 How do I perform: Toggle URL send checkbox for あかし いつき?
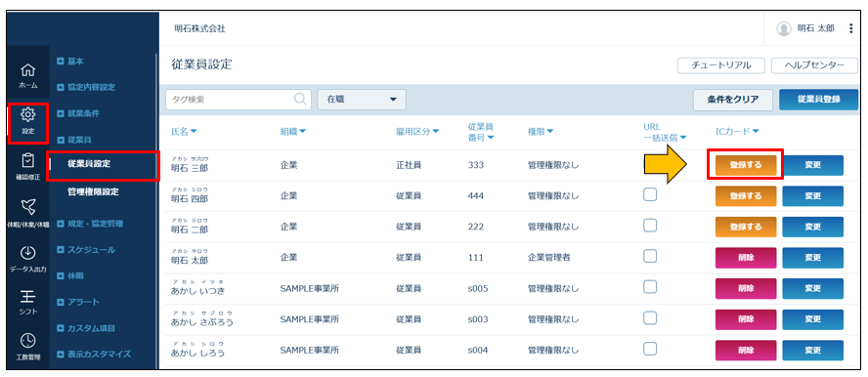pyautogui.click(x=650, y=287)
